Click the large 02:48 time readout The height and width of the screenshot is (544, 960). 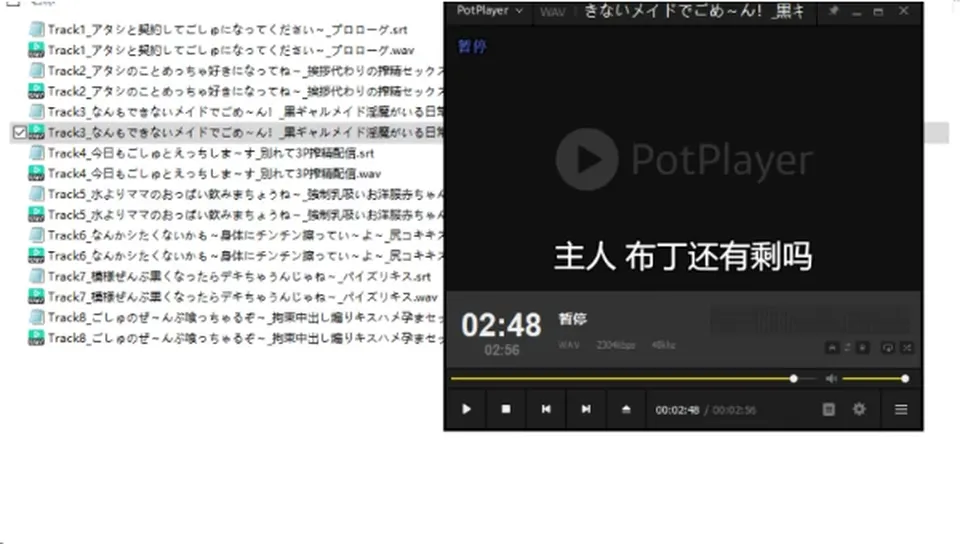pyautogui.click(x=501, y=325)
